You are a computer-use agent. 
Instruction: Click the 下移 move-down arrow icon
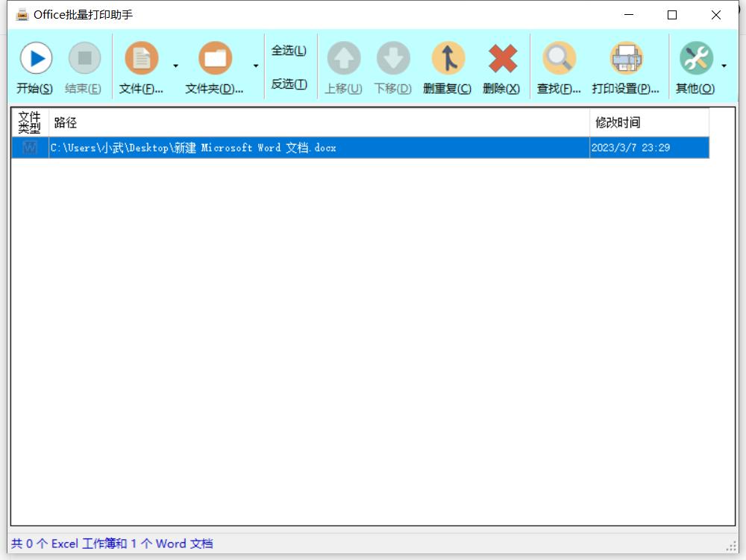(393, 60)
